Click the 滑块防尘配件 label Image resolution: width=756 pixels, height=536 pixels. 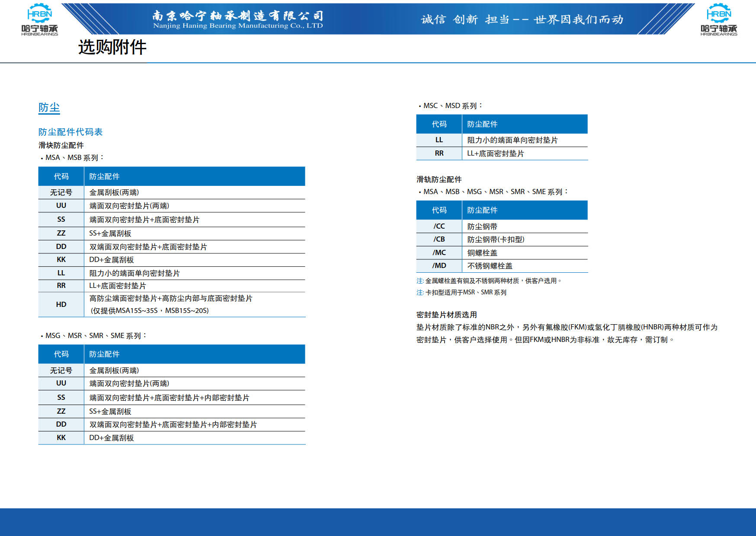(x=61, y=145)
